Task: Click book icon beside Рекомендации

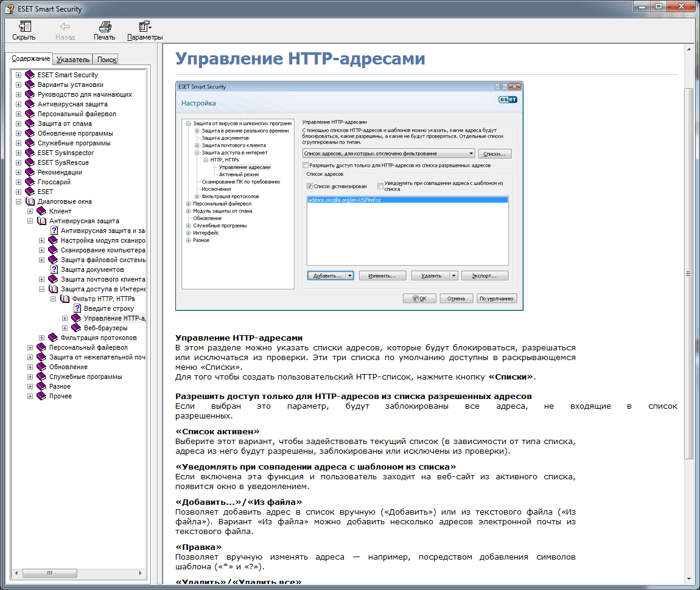Action: tap(30, 172)
